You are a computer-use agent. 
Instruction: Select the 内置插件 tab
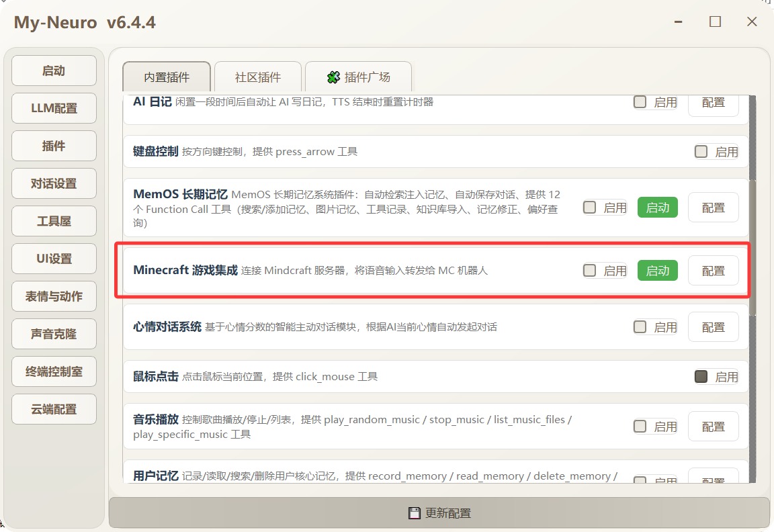[167, 77]
